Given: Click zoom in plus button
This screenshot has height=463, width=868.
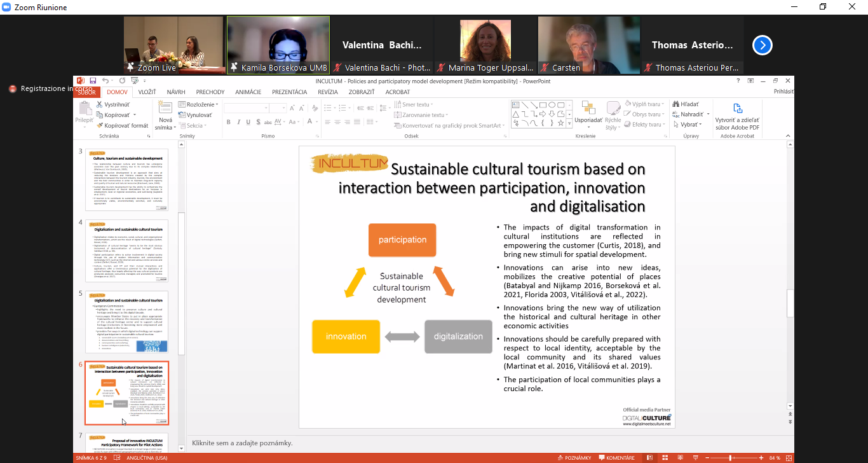Looking at the screenshot, I should pos(761,458).
